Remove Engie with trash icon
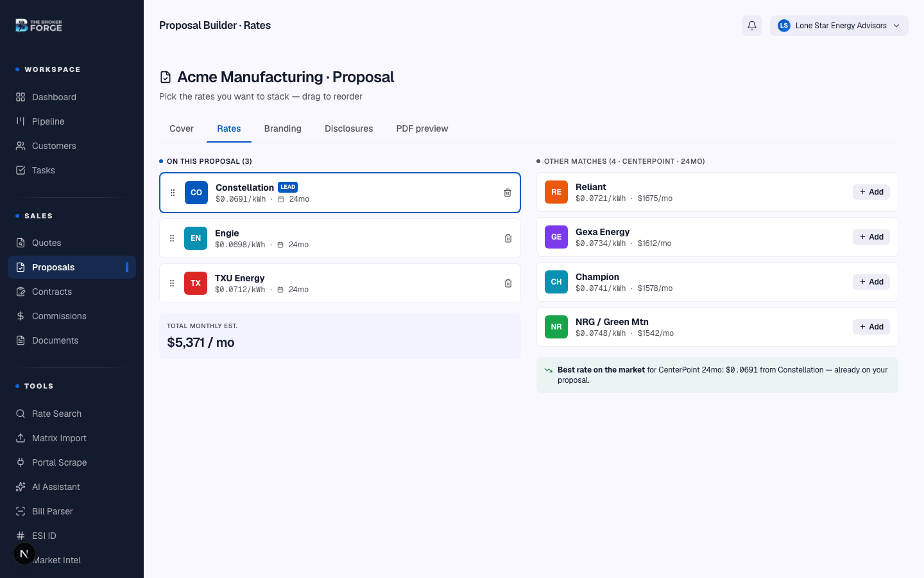 click(508, 238)
